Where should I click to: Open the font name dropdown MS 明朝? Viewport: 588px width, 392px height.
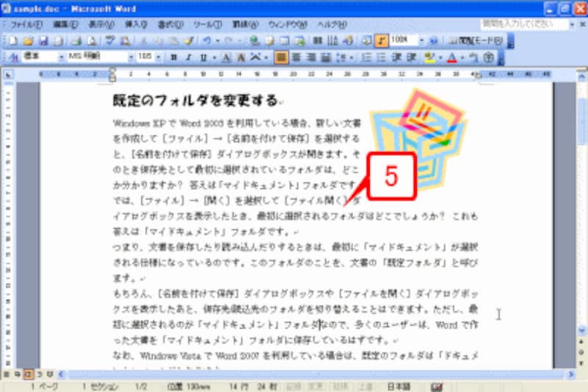click(x=131, y=57)
